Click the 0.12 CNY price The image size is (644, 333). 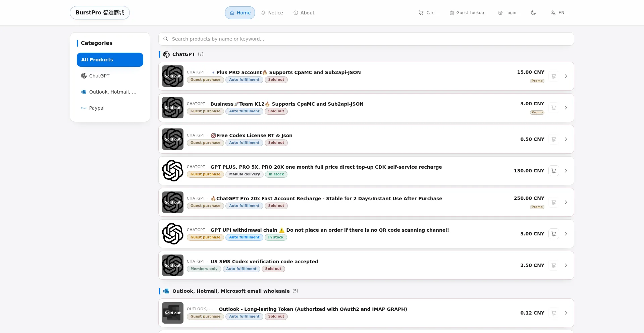(532, 313)
